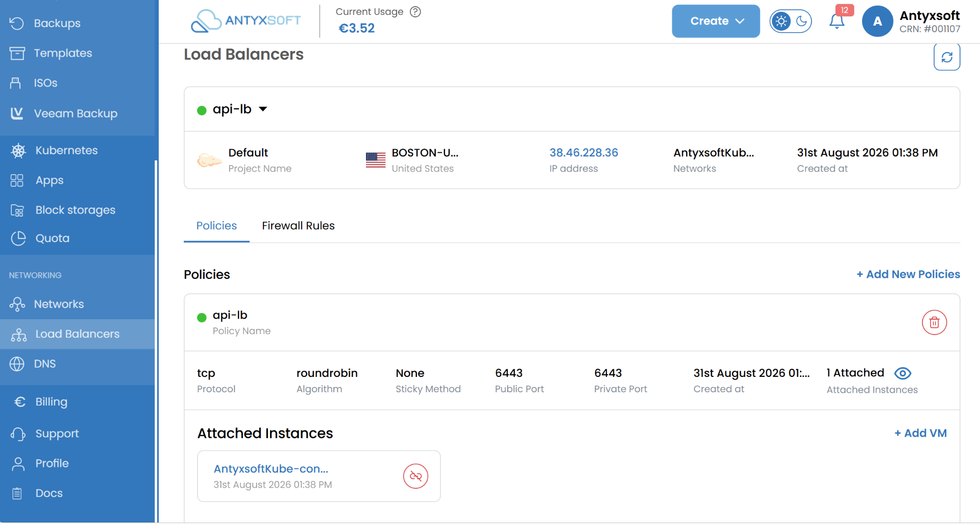Detach the AntyxsoftKube instance
This screenshot has height=524, width=980.
click(x=415, y=476)
